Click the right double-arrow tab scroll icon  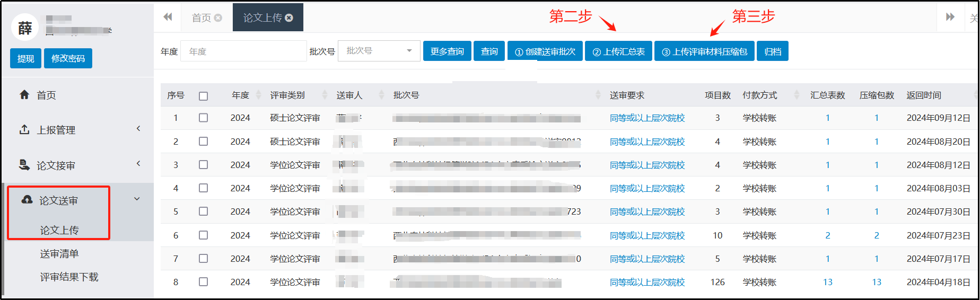tap(950, 17)
